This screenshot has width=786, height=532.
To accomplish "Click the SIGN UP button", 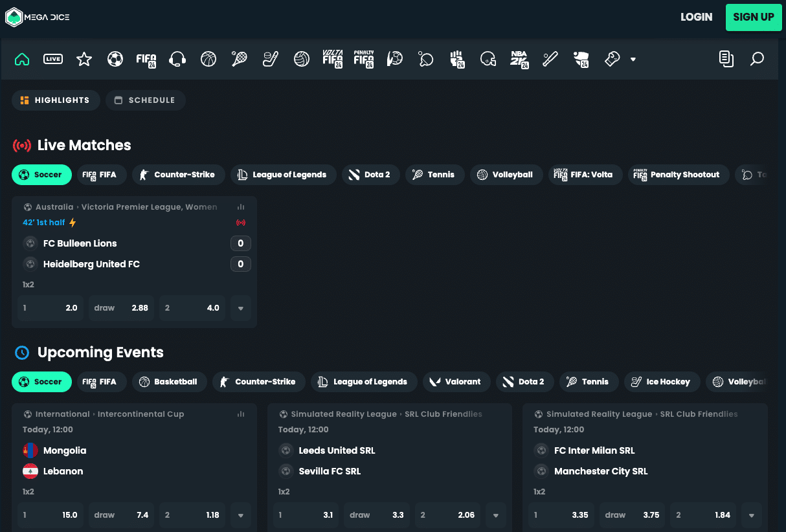I will [754, 17].
